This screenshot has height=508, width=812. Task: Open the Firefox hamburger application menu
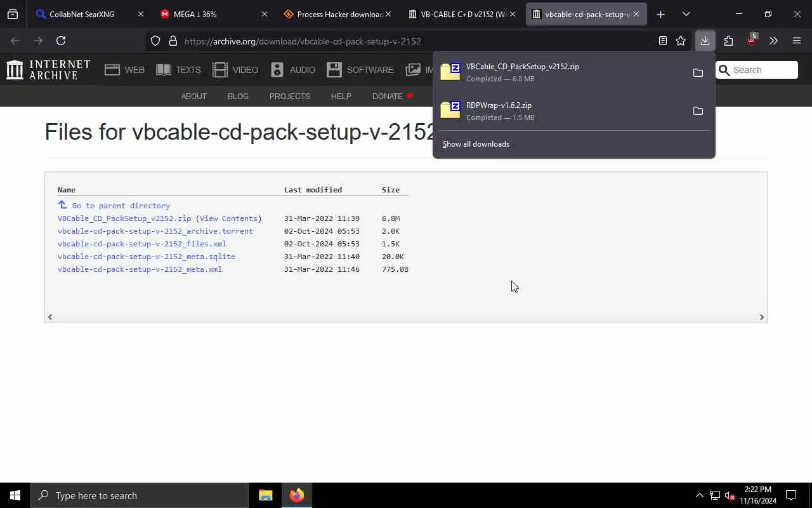(x=797, y=41)
